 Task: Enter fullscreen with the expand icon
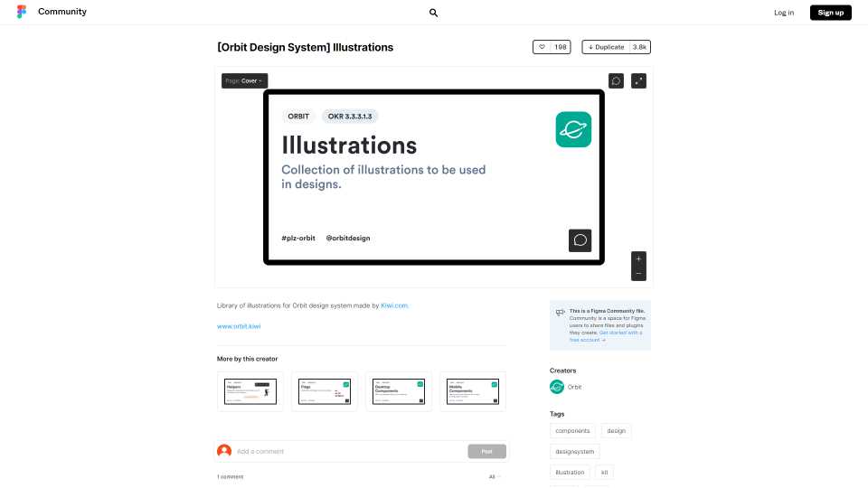638,80
